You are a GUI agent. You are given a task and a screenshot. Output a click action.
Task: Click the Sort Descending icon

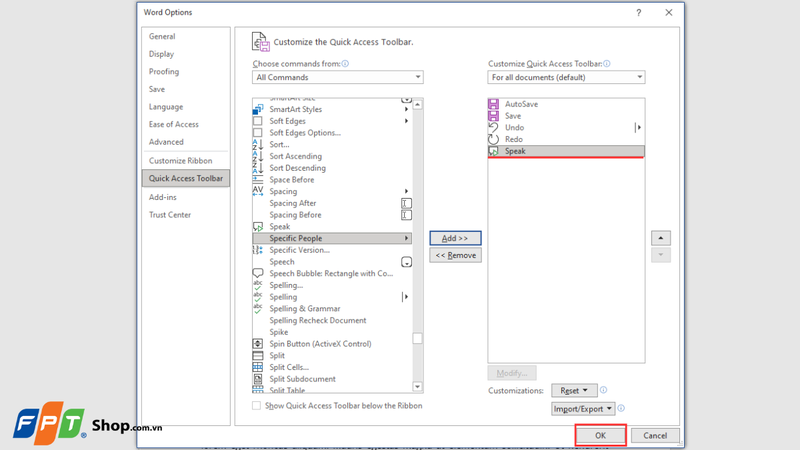[x=258, y=168]
